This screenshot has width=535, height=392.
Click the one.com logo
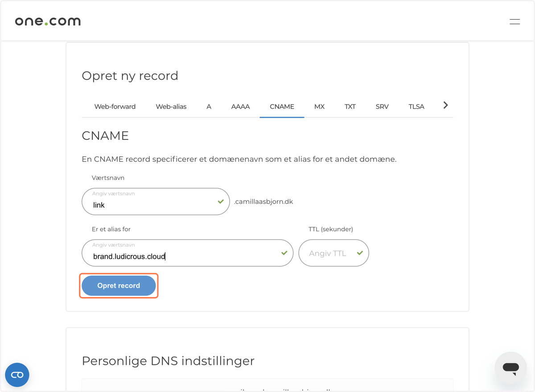[x=48, y=21]
